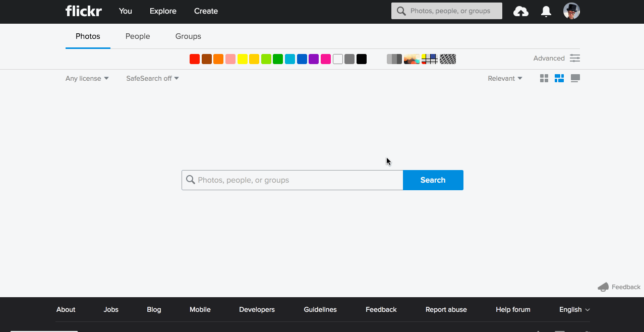Open the Help forum footer link
Viewport: 644px width, 332px height.
[x=513, y=309]
